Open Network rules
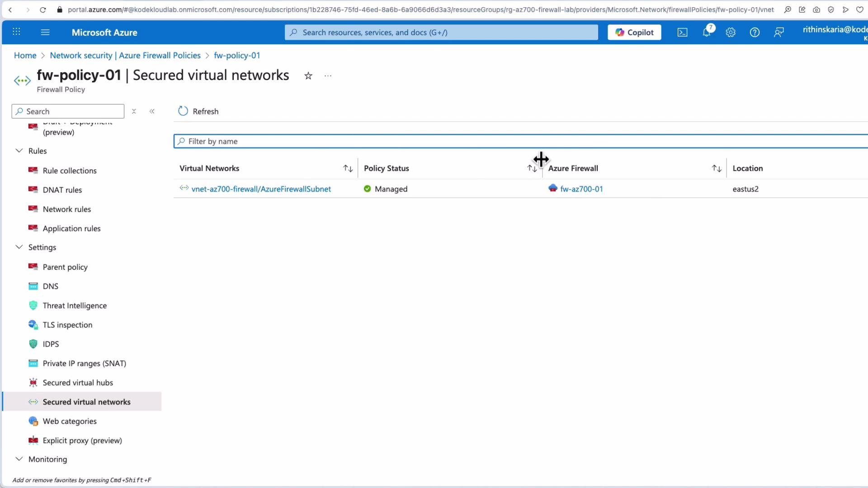The width and height of the screenshot is (868, 488). pyautogui.click(x=67, y=209)
